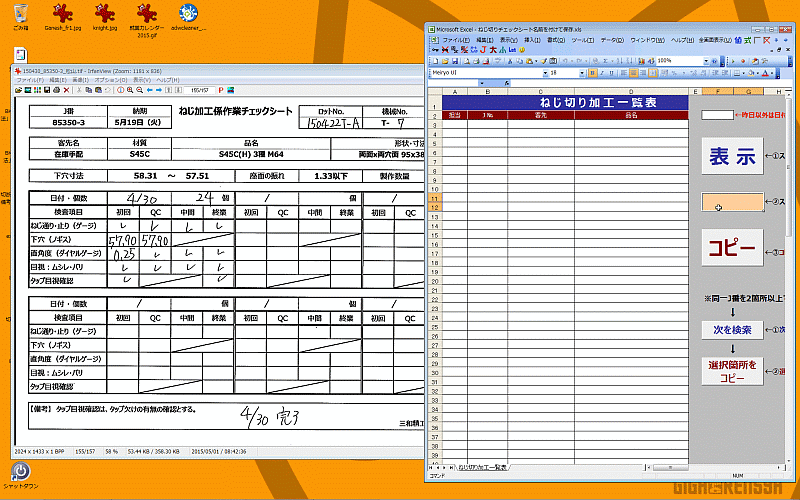The width and height of the screenshot is (800, 500).
Task: Open the thumbnails icon in IrfanView
Action: [x=37, y=90]
